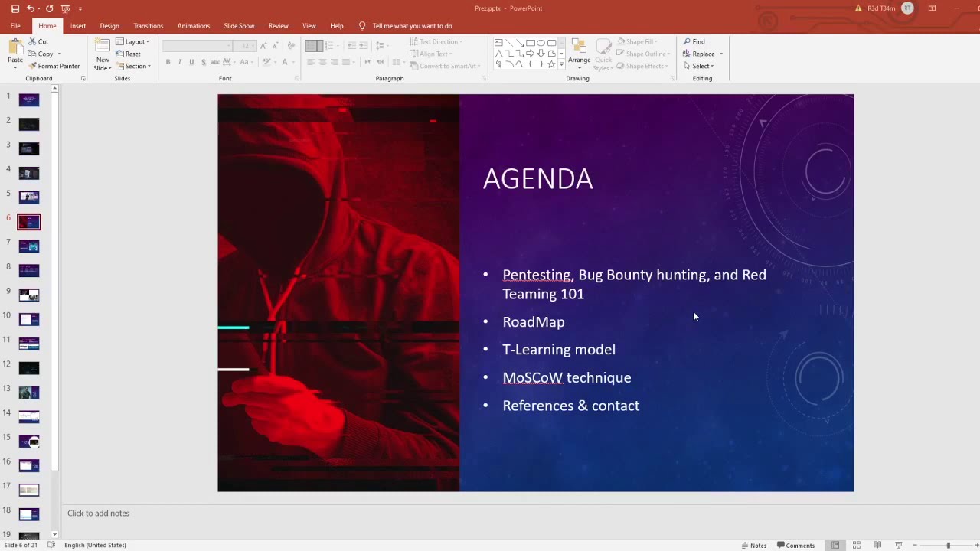Toggle Justify alignment
The image size is (980, 551).
coord(346,62)
